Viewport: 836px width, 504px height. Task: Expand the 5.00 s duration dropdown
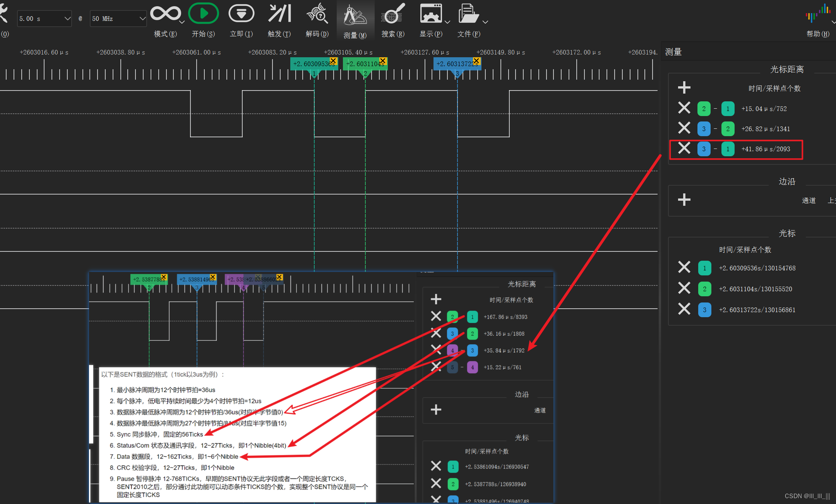click(67, 19)
